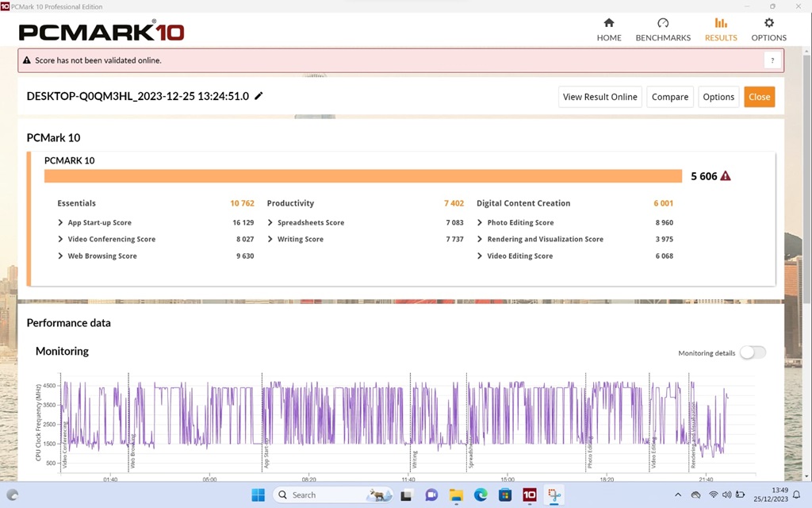Image resolution: width=812 pixels, height=508 pixels.
Task: Open the Windows Start menu
Action: click(x=258, y=495)
